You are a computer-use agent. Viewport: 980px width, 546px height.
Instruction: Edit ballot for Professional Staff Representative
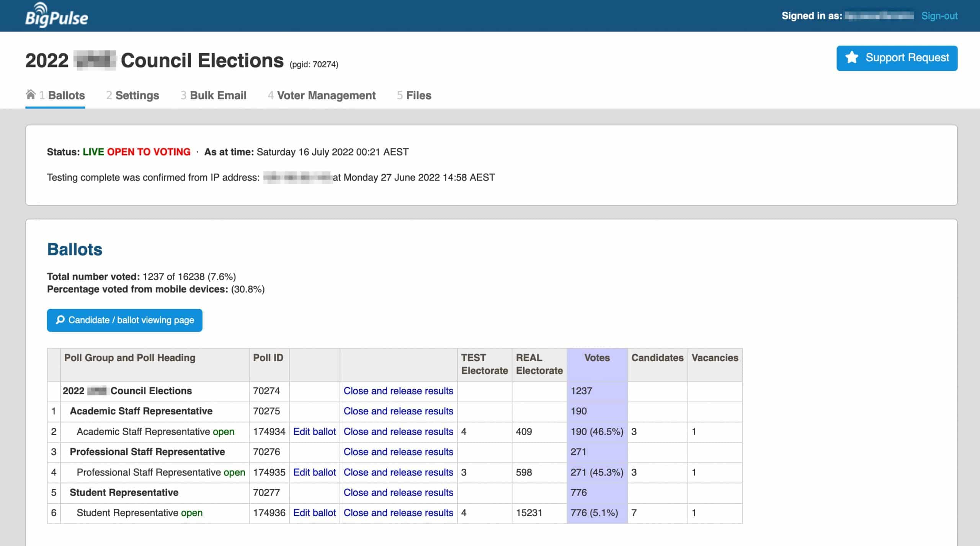coord(314,472)
